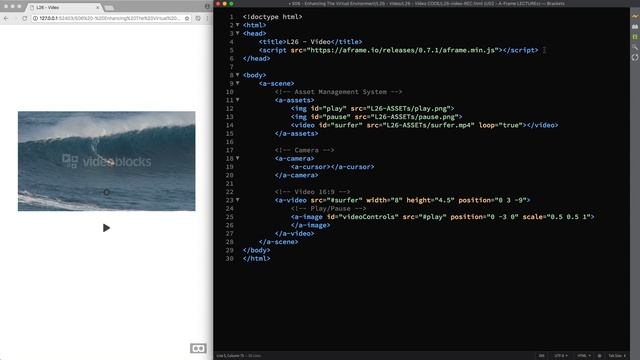Click the site info icon in address bar
The width and height of the screenshot is (640, 360).
[x=35, y=18]
